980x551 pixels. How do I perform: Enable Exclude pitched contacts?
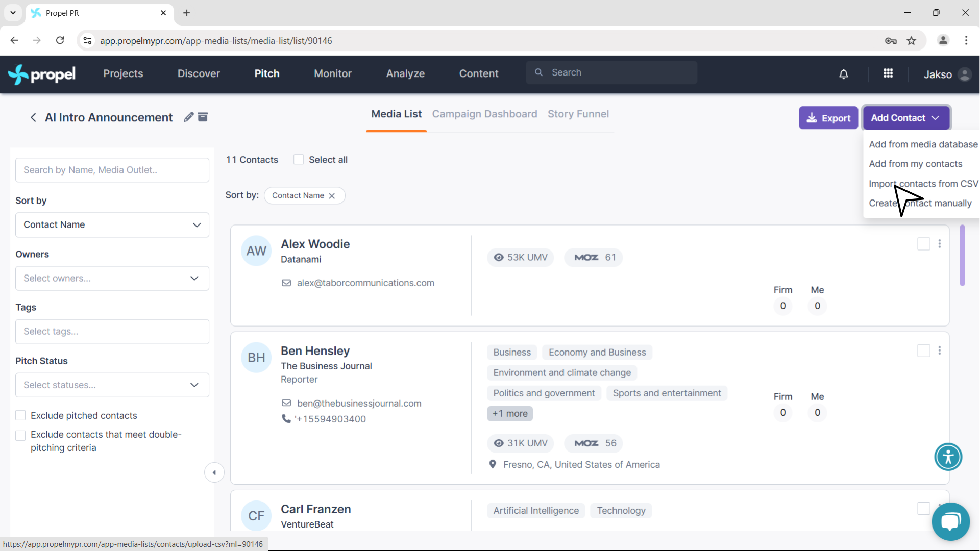pyautogui.click(x=20, y=415)
